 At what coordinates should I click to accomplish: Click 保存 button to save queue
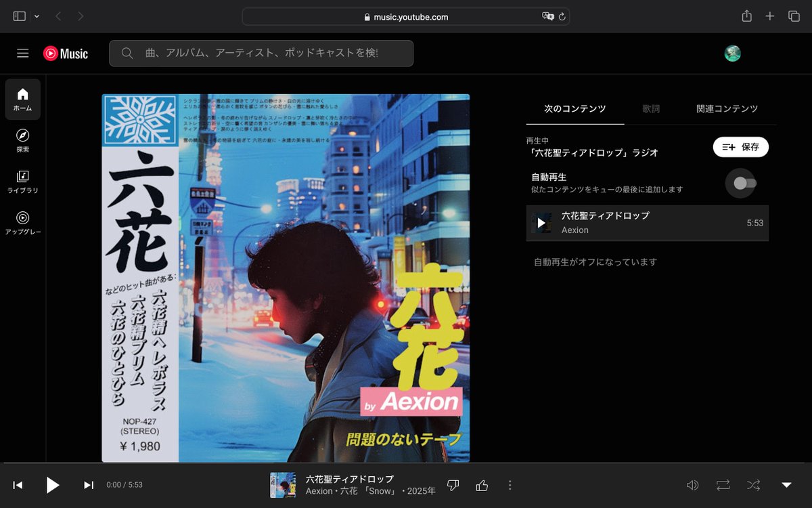pos(741,147)
